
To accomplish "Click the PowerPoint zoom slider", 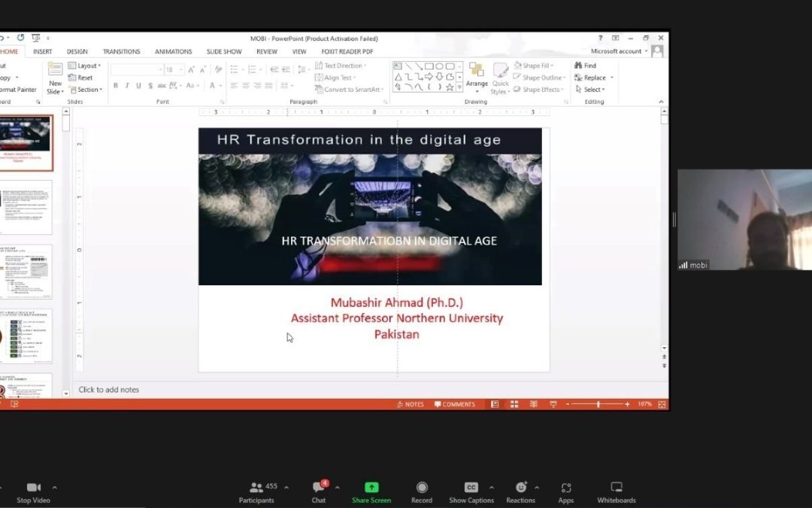I will coord(598,404).
